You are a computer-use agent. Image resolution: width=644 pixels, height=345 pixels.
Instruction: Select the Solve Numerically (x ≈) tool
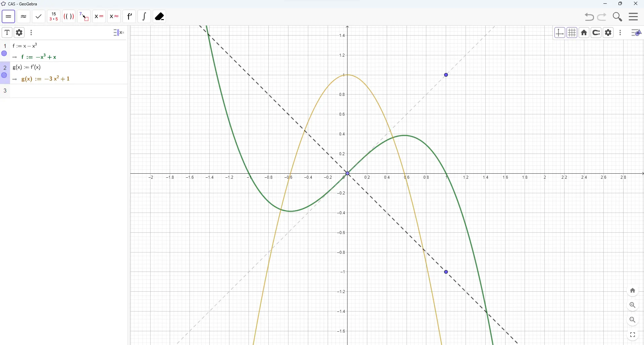(114, 16)
